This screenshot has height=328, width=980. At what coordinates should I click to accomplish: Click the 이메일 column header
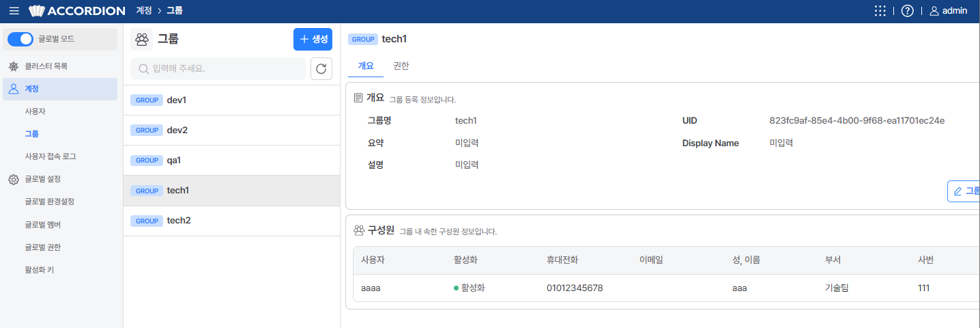click(x=651, y=260)
